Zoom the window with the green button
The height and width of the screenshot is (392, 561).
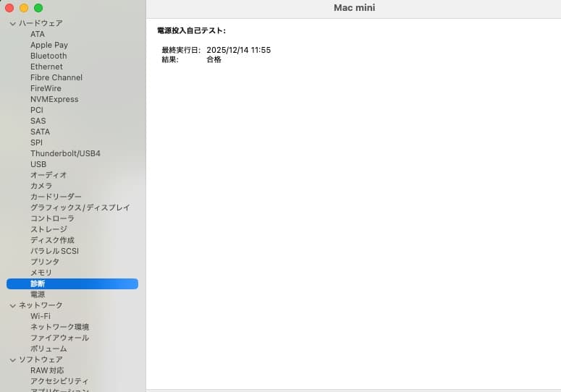pyautogui.click(x=38, y=8)
